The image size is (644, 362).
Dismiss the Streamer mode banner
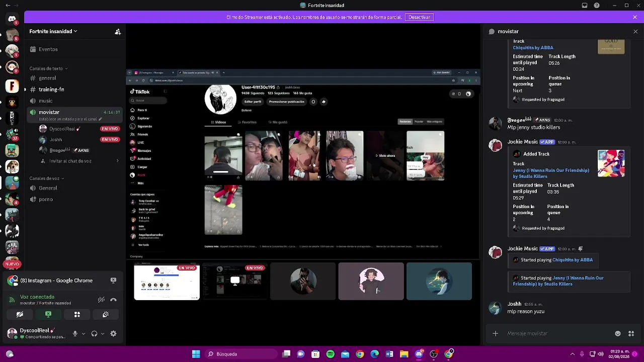tap(635, 17)
